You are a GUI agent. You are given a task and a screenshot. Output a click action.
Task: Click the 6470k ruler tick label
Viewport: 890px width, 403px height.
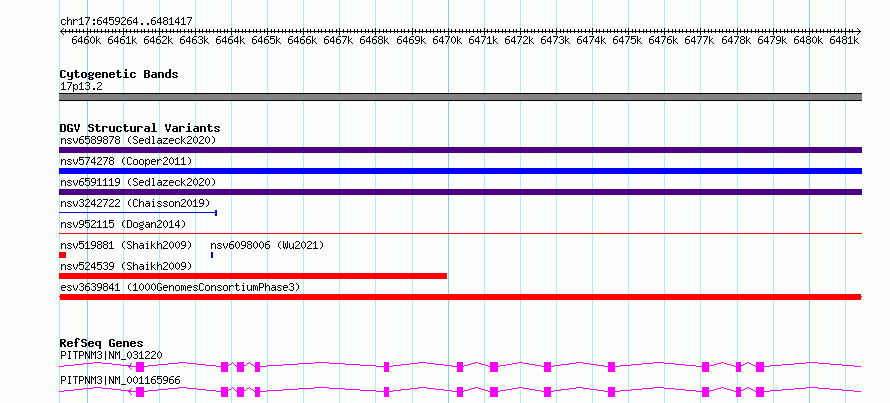pyautogui.click(x=447, y=41)
